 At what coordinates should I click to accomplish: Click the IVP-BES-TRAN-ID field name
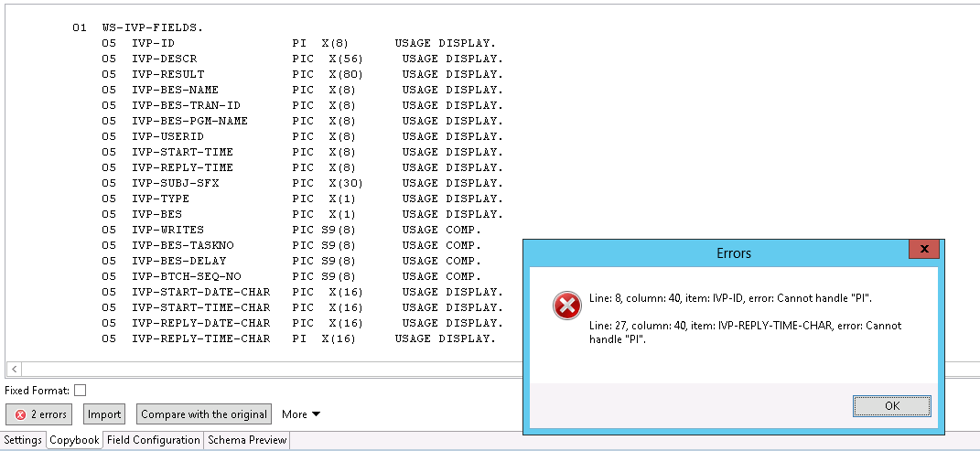[x=187, y=105]
